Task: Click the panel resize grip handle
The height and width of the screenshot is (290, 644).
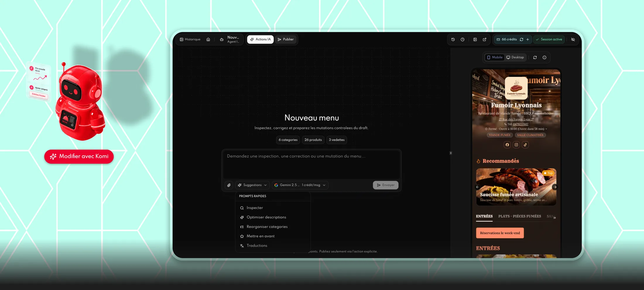Action: point(451,153)
